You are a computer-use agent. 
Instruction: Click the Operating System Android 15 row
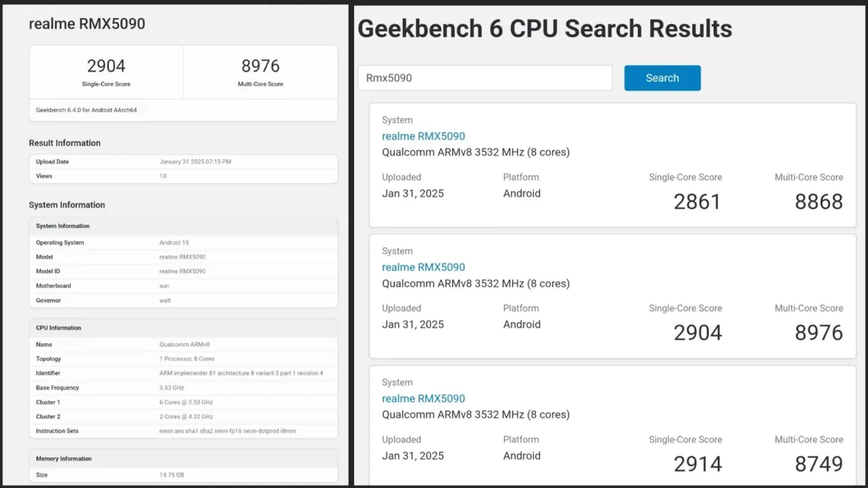174,243
